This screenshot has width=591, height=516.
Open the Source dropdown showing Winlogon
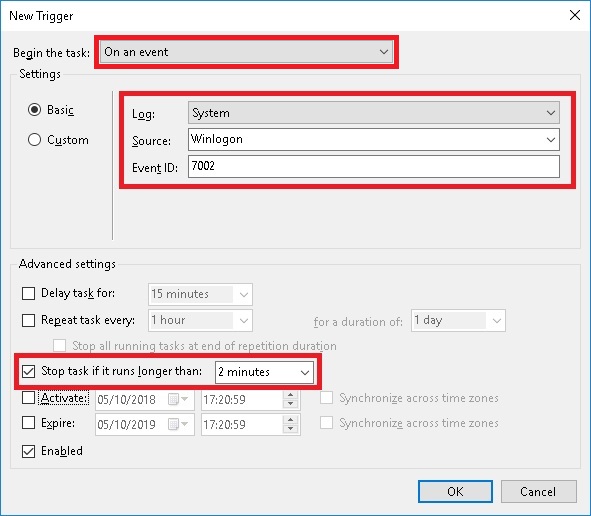(x=374, y=139)
